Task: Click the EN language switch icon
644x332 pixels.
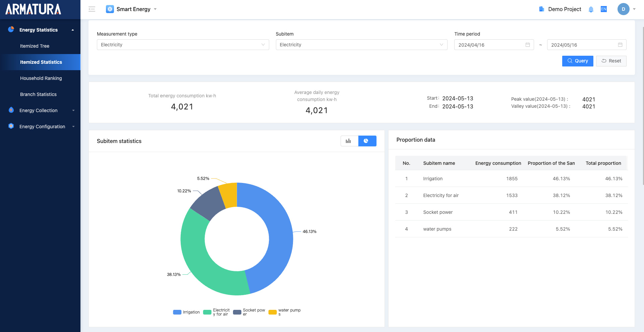Action: tap(603, 9)
